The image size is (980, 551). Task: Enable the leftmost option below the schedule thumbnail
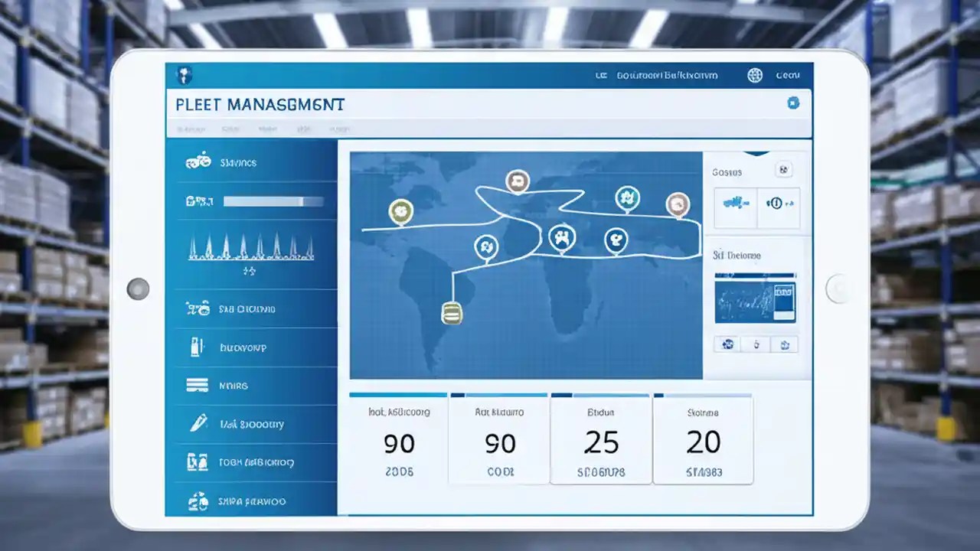pyautogui.click(x=727, y=344)
